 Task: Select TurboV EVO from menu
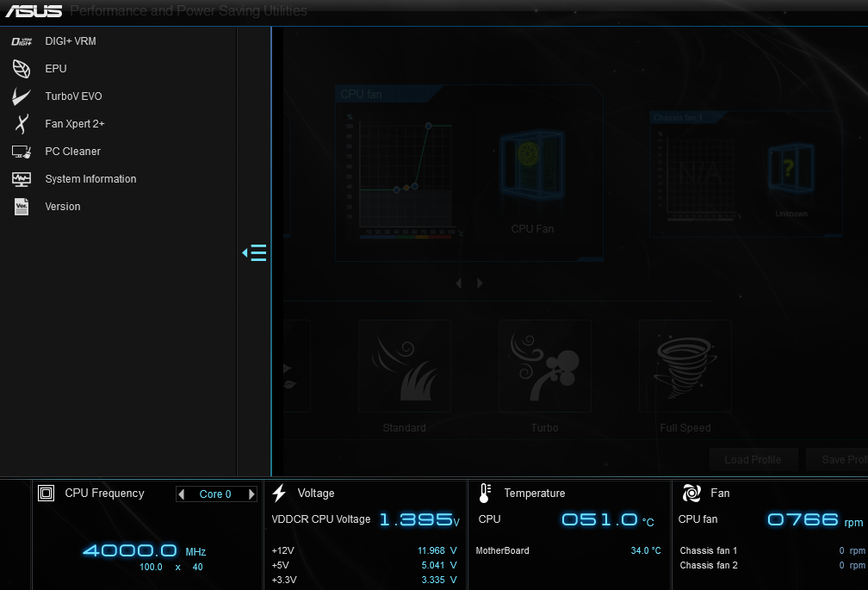74,96
